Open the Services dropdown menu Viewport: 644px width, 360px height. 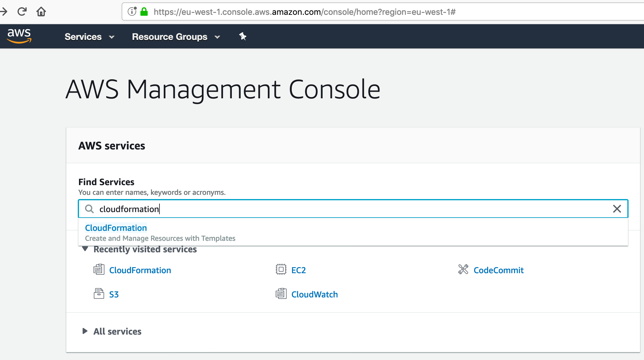[x=90, y=37]
